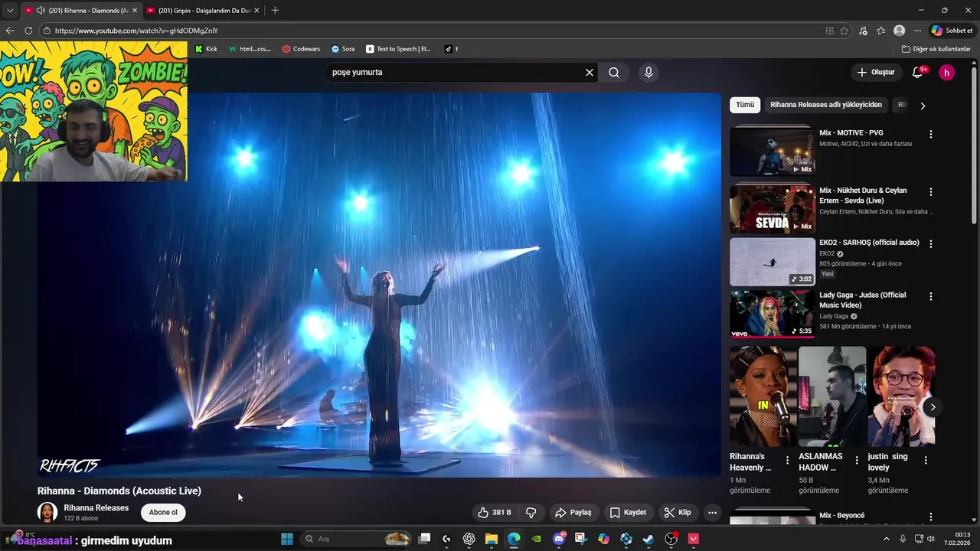Screen dimensions: 980x551
Task: Play EKO2 - SARHOŞ (official audio)
Action: tap(869, 243)
